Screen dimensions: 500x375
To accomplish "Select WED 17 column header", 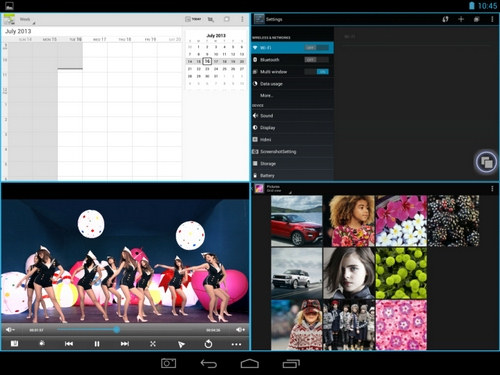I will 99,39.
